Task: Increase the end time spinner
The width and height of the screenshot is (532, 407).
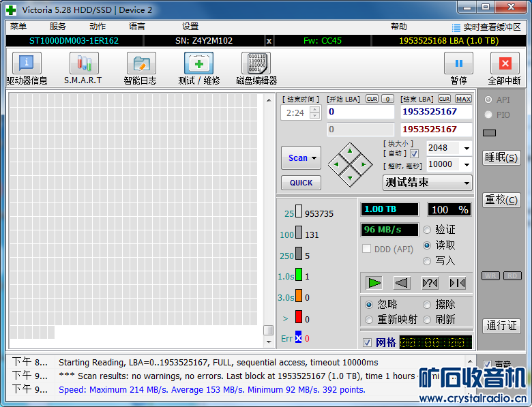Action: pos(315,110)
